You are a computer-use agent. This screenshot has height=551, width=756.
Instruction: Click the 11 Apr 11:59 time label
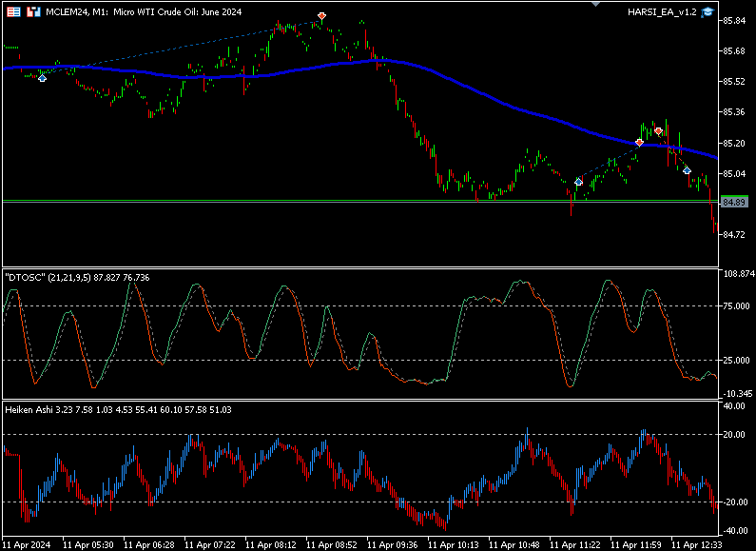coord(635,544)
